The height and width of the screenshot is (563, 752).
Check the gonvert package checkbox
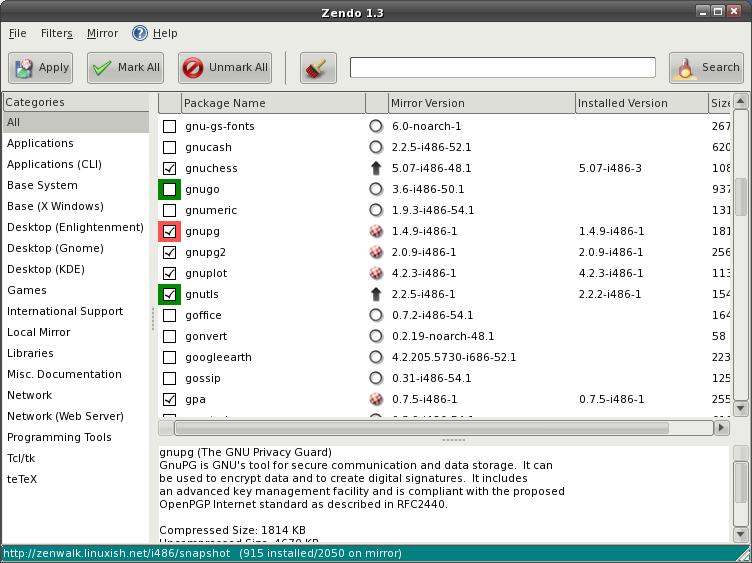tap(169, 337)
